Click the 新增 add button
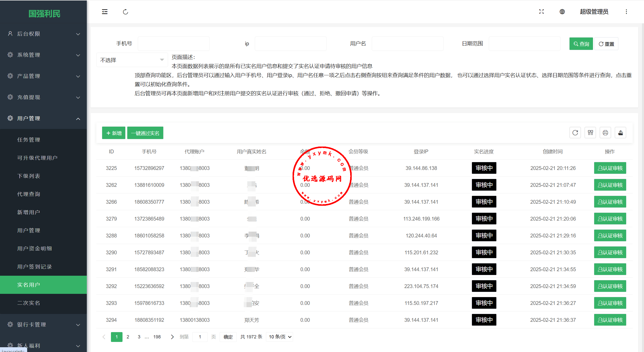644x352 pixels. click(x=114, y=133)
